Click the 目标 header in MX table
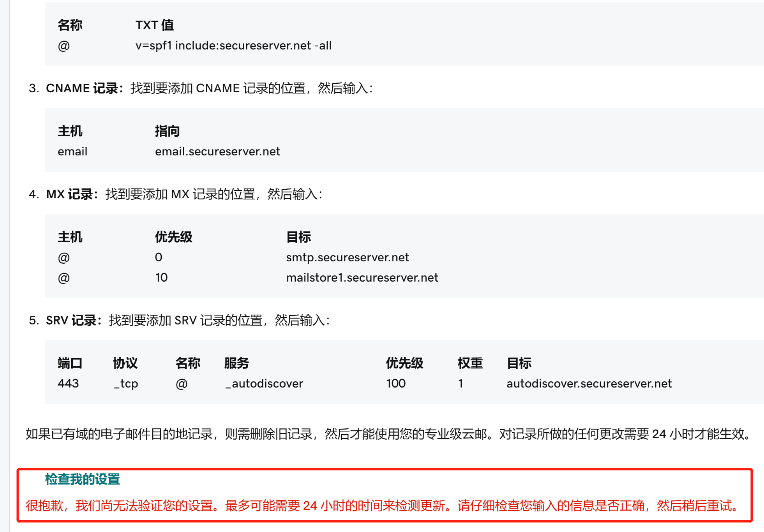 [298, 237]
